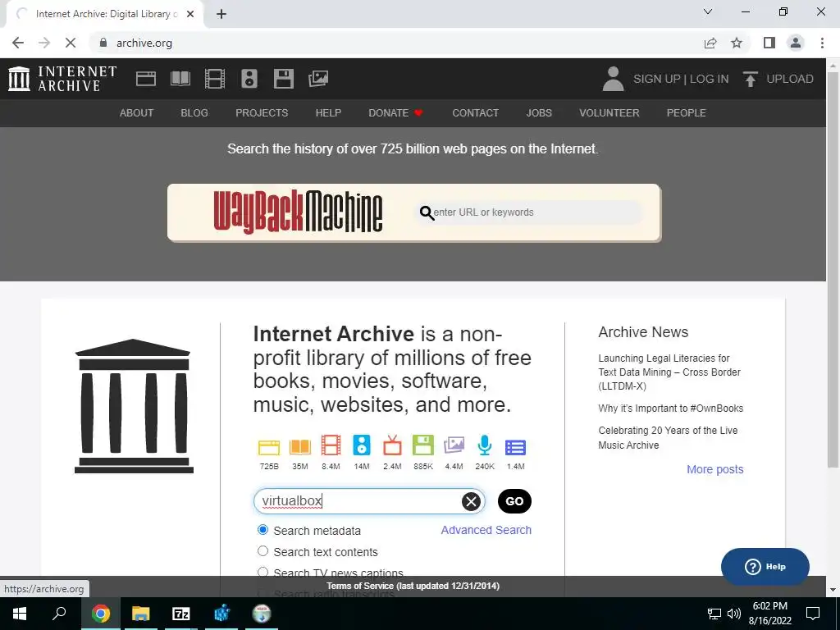
Task: Open the PEOPLE menu item
Action: point(687,113)
